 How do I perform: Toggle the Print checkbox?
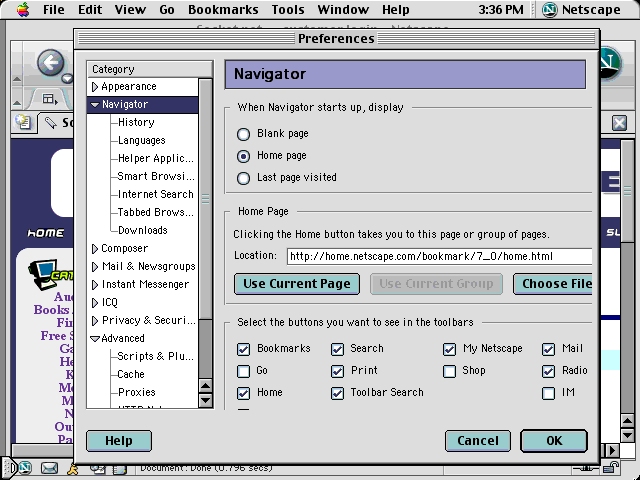(x=338, y=371)
